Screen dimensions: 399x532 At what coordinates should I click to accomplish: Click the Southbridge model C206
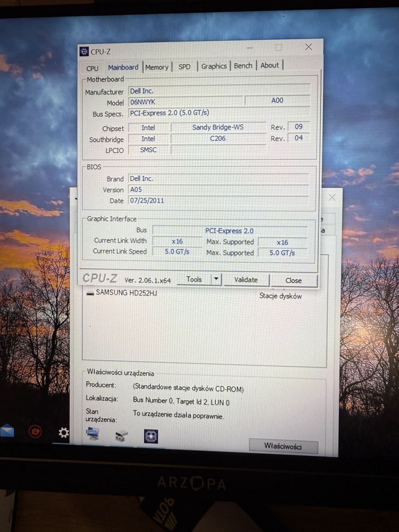(x=218, y=138)
